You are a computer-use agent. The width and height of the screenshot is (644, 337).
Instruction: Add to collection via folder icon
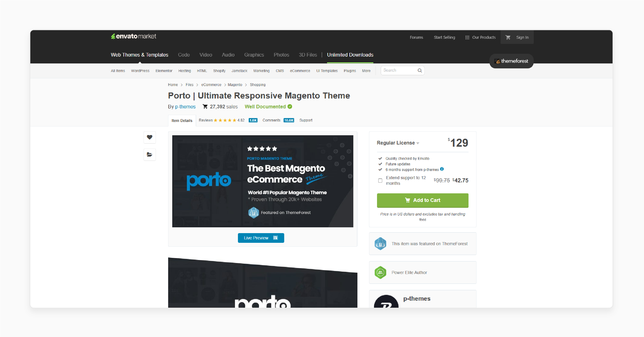pos(149,154)
